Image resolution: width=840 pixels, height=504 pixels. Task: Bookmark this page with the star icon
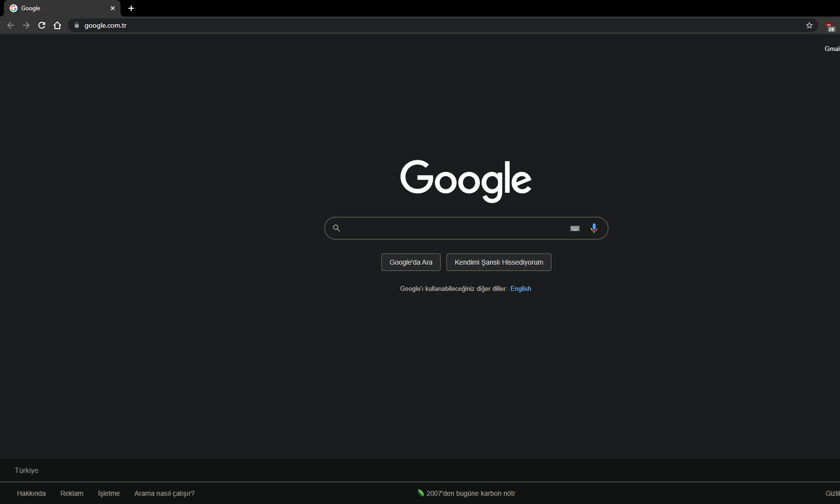pyautogui.click(x=809, y=25)
